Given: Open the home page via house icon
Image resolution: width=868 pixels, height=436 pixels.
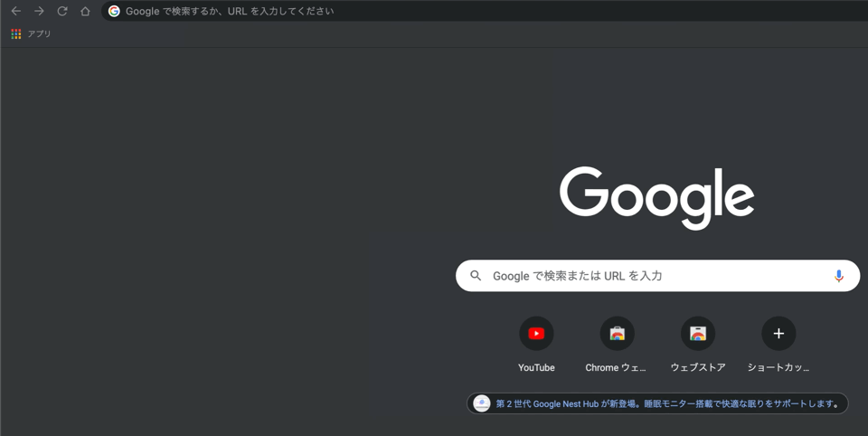Looking at the screenshot, I should click(x=85, y=11).
